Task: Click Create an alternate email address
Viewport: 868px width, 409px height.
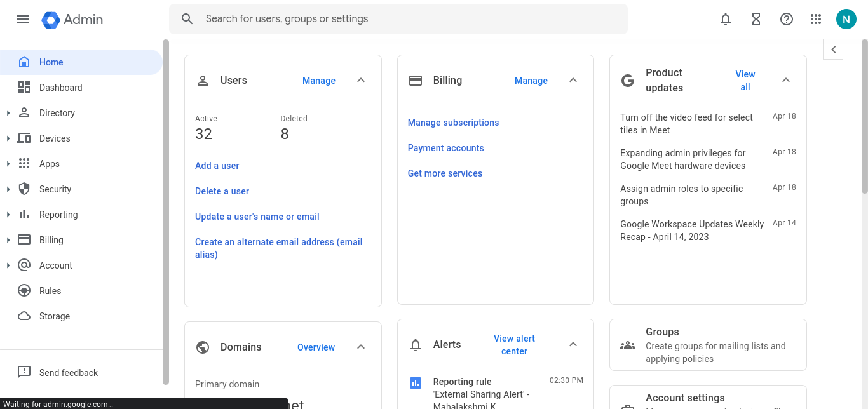Action: click(x=279, y=248)
